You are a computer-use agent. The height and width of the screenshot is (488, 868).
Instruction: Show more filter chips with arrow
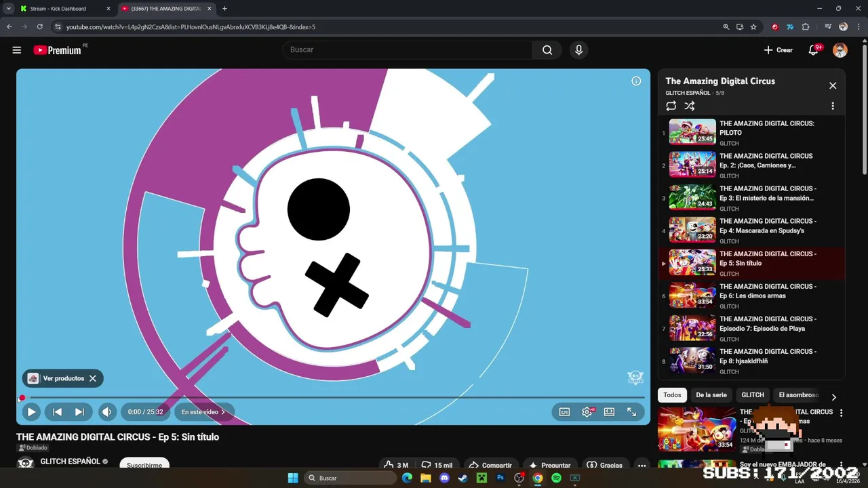coord(833,397)
